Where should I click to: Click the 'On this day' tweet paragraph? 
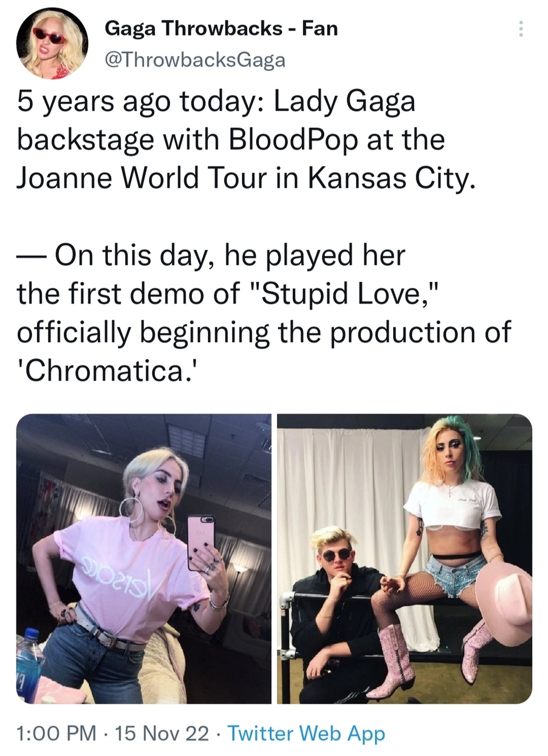click(x=263, y=314)
